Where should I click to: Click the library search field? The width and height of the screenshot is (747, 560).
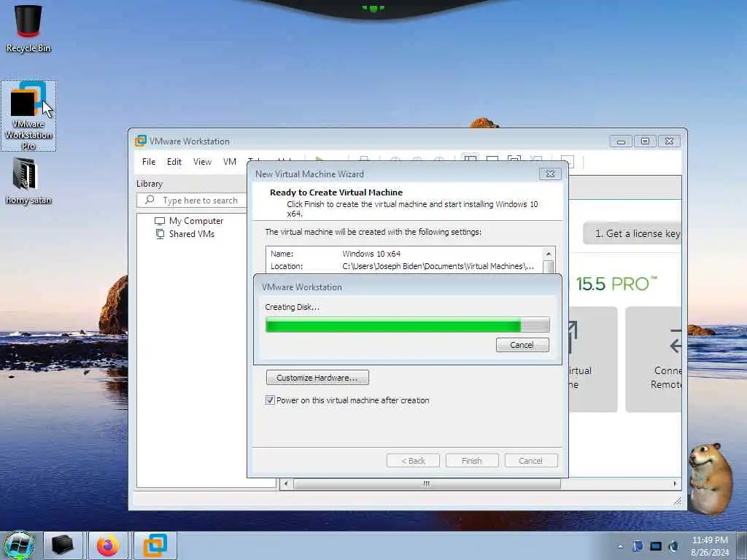[192, 201]
